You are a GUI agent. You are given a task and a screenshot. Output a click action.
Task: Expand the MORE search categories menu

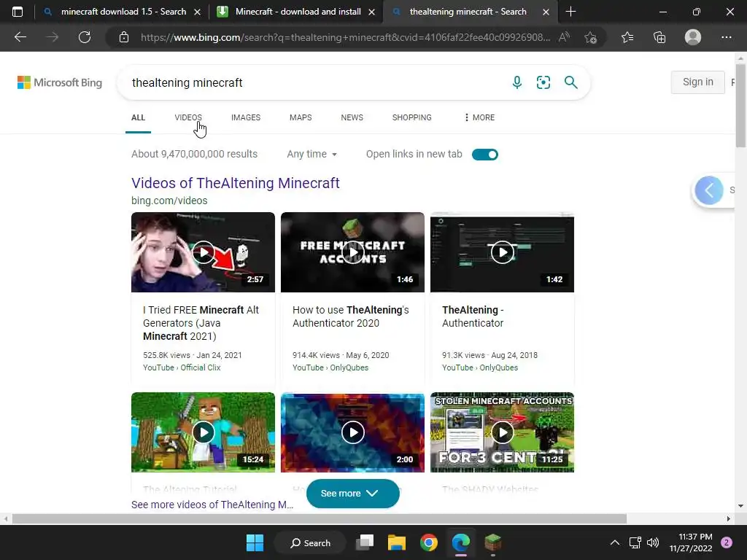(479, 117)
